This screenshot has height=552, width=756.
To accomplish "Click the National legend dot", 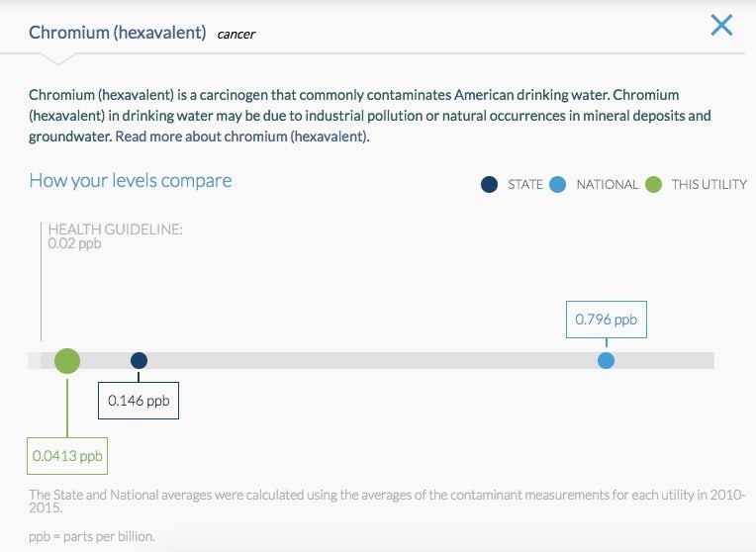I will pyautogui.click(x=557, y=184).
